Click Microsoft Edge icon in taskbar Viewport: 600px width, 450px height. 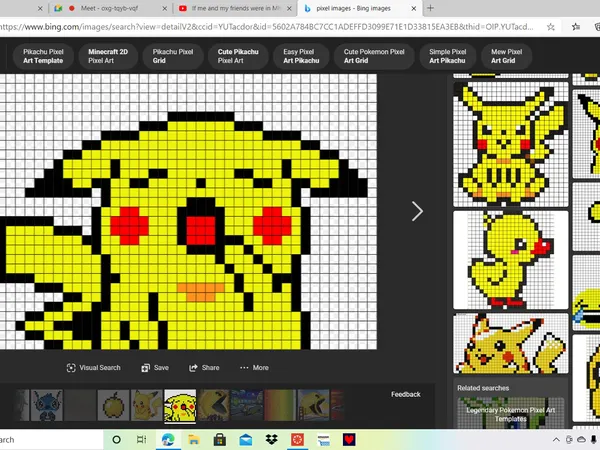coord(168,440)
